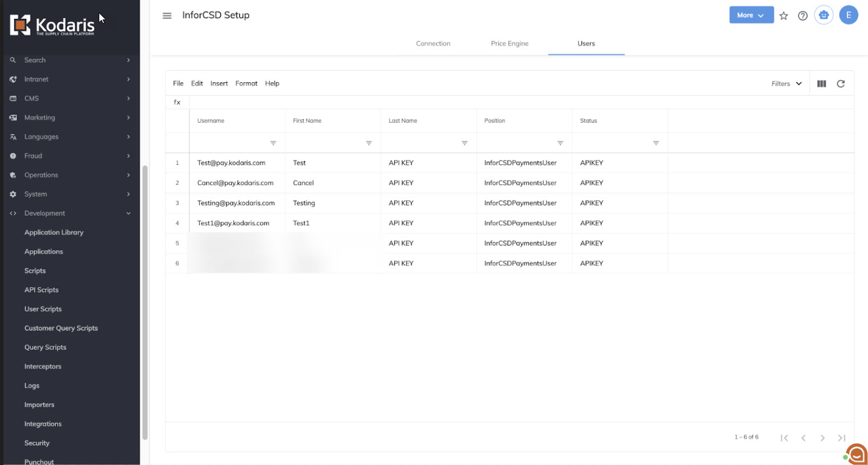Click the Status column header
Viewport: 868px width, 465px height.
pos(620,121)
